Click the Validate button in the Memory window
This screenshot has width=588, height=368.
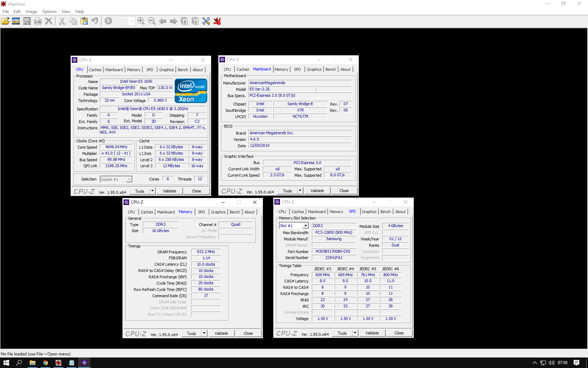pos(221,333)
